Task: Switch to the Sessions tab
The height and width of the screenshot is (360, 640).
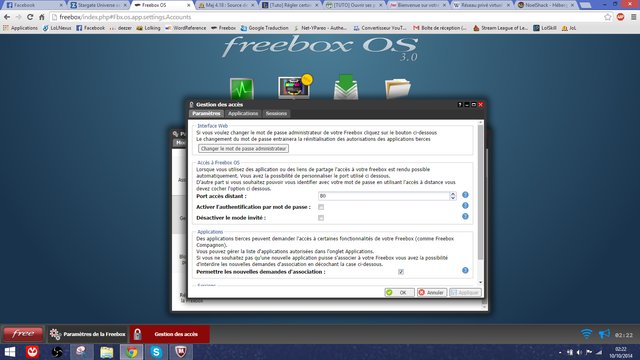Action: click(x=276, y=113)
